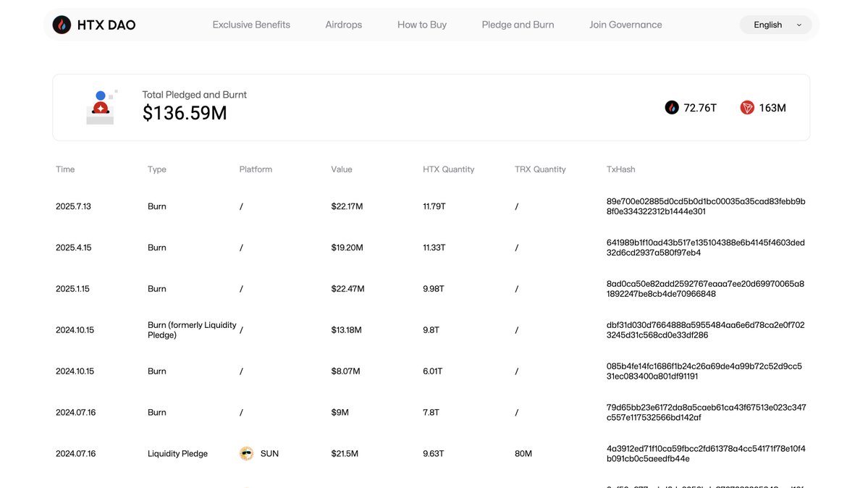Click the date 2025.4.15
This screenshot has height=488, width=868.
(x=74, y=248)
